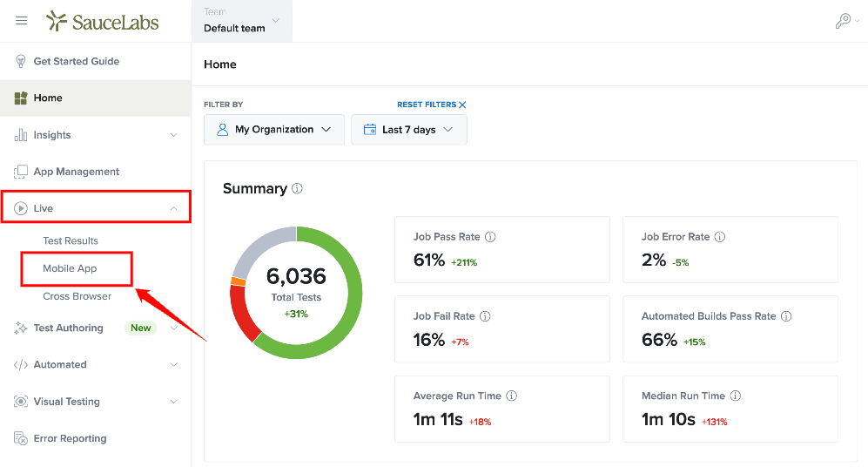This screenshot has height=467, width=868.
Task: Open the My Organization filter dropdown
Action: (274, 130)
